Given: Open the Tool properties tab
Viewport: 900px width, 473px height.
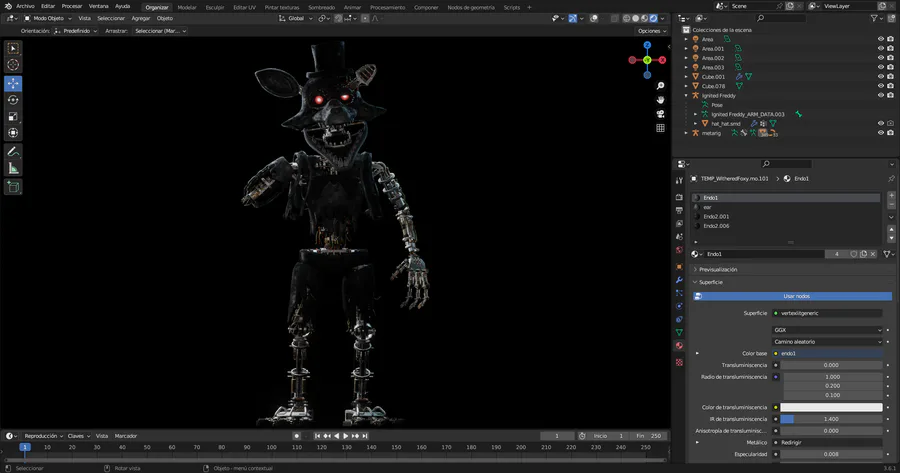Looking at the screenshot, I should (679, 180).
